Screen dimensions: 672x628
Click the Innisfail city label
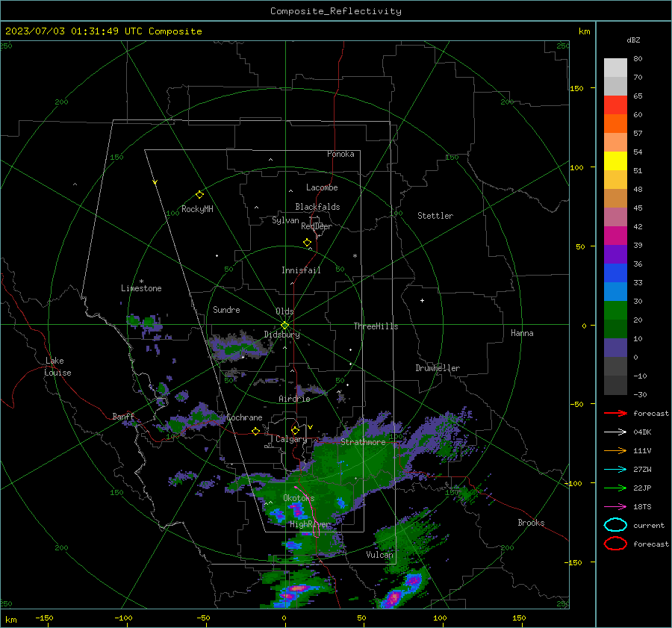pos(301,270)
